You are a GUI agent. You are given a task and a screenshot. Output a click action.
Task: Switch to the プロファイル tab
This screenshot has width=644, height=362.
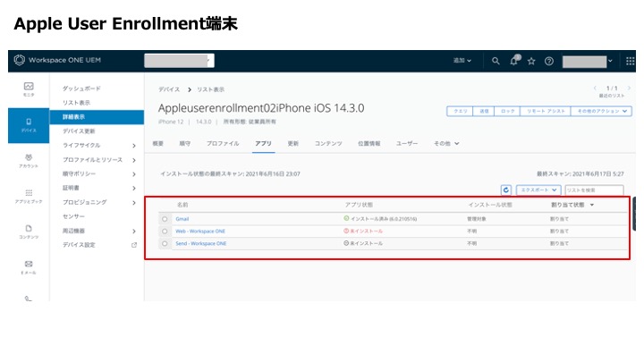pyautogui.click(x=223, y=144)
